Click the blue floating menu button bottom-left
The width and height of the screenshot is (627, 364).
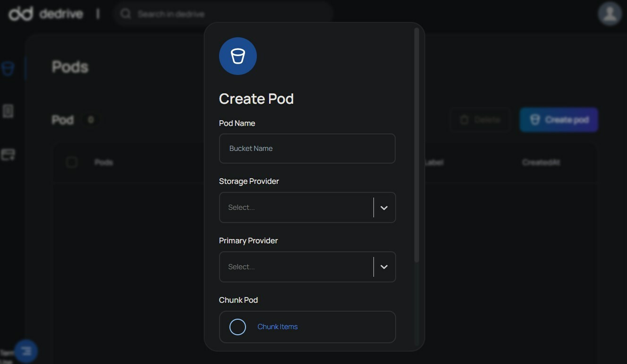tap(26, 351)
